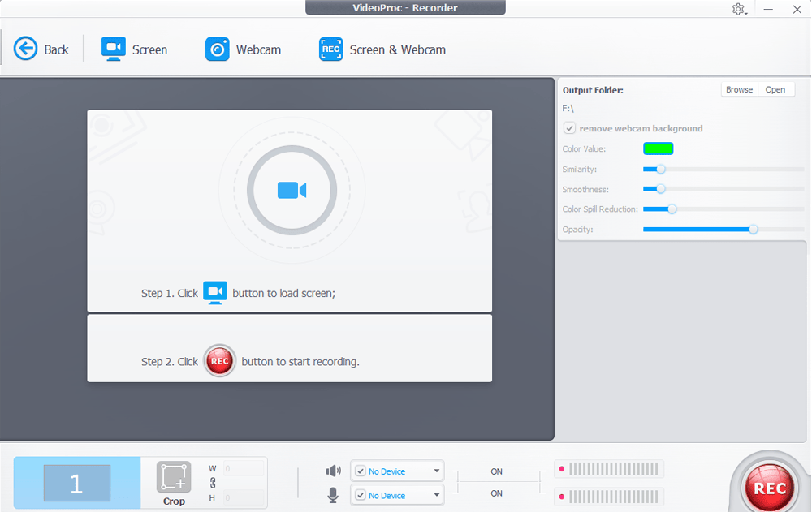Select the monitor 1 thumbnail
The image size is (812, 512).
[x=76, y=482]
